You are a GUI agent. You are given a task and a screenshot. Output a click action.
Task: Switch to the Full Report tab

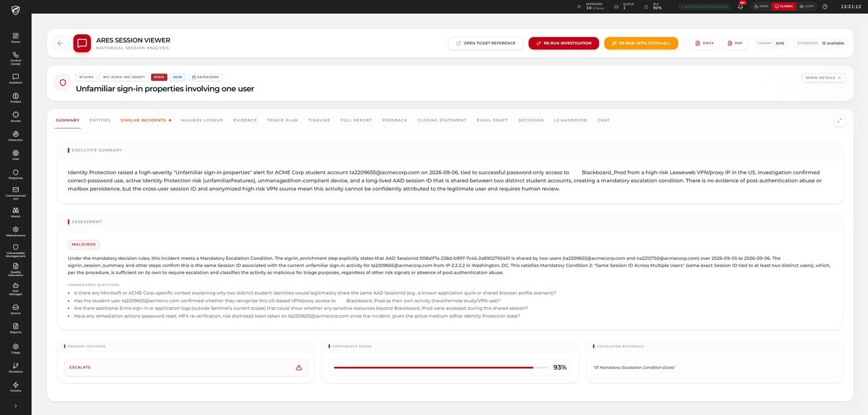(x=356, y=120)
